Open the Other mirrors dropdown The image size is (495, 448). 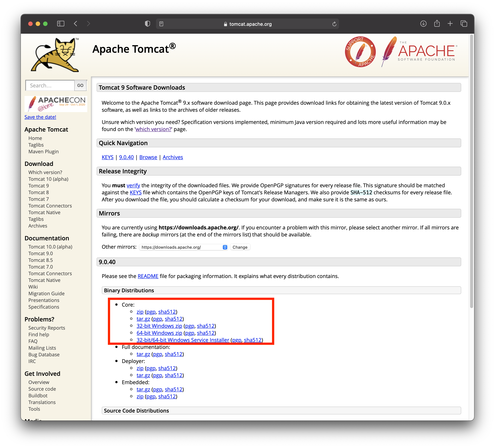[x=183, y=247]
